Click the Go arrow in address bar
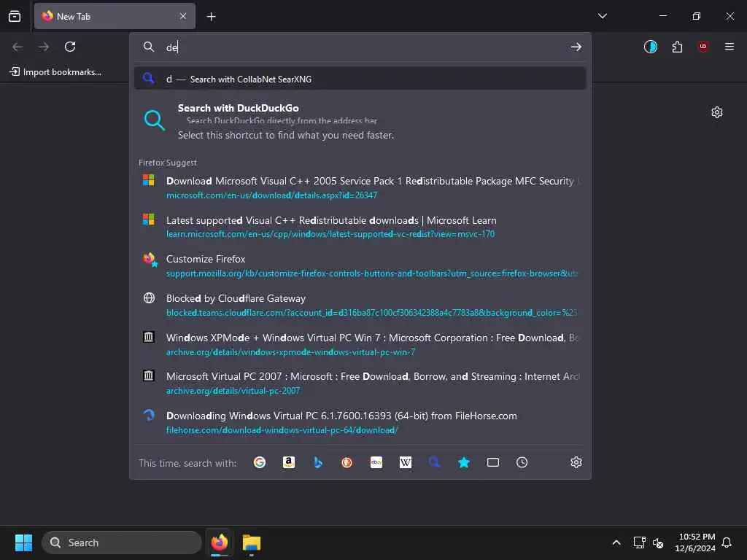 tap(576, 47)
